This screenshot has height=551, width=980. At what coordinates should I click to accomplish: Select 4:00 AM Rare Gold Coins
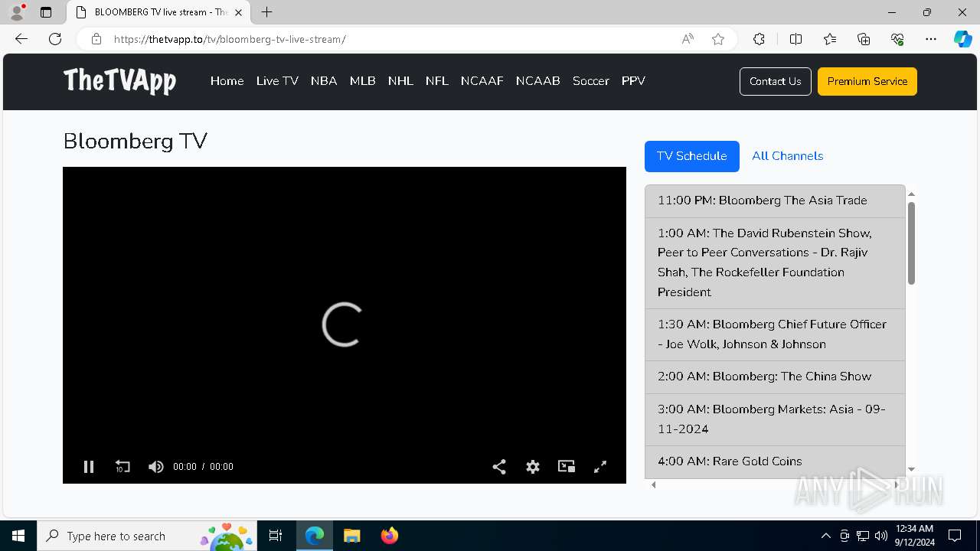click(x=775, y=461)
